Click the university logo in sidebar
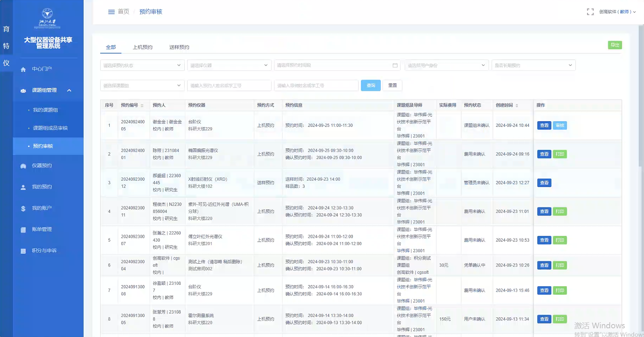The image size is (644, 337). [x=47, y=18]
